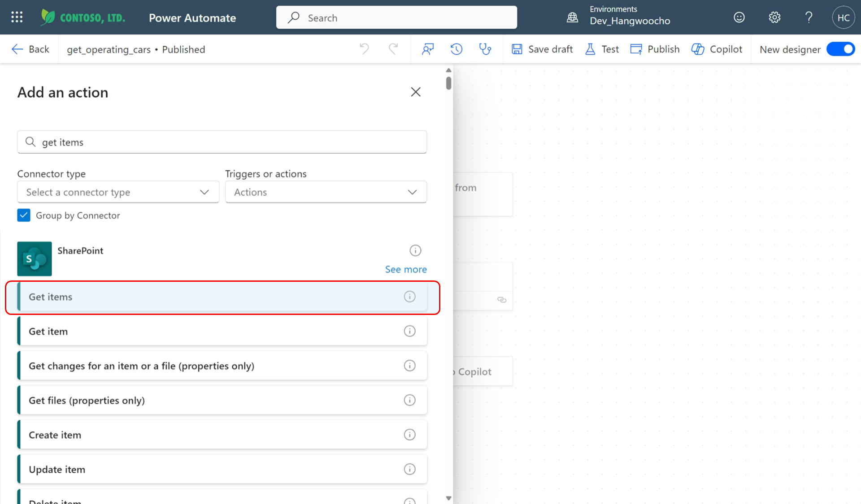The height and width of the screenshot is (504, 861).
Task: Select Get files (properties only) action
Action: tap(222, 400)
